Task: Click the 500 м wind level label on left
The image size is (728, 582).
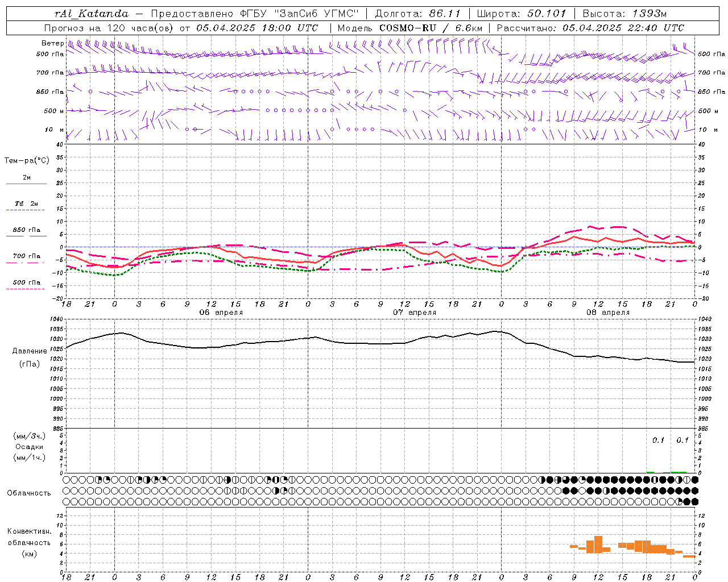Action: click(55, 111)
